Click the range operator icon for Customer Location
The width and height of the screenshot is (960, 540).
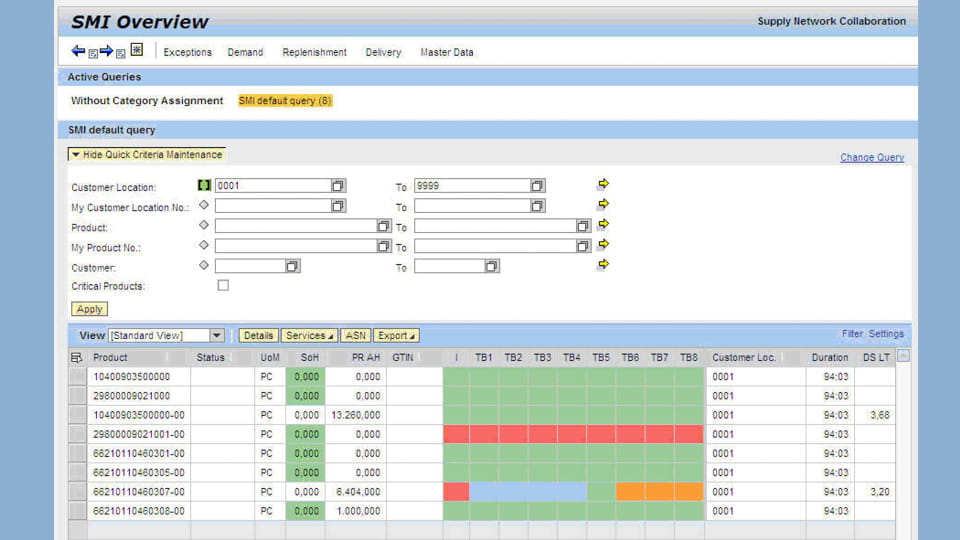pos(204,185)
